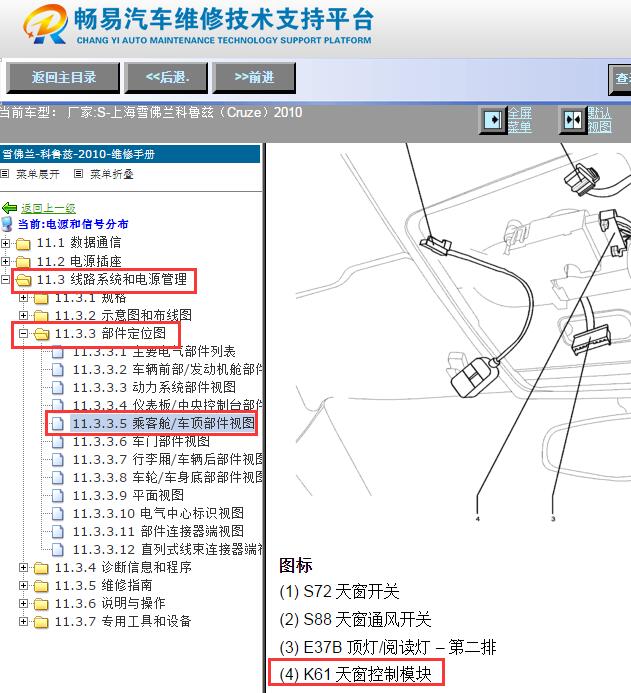Open 11.3.3.12 直列式线束连接器 page
631x693 pixels.
[168, 549]
